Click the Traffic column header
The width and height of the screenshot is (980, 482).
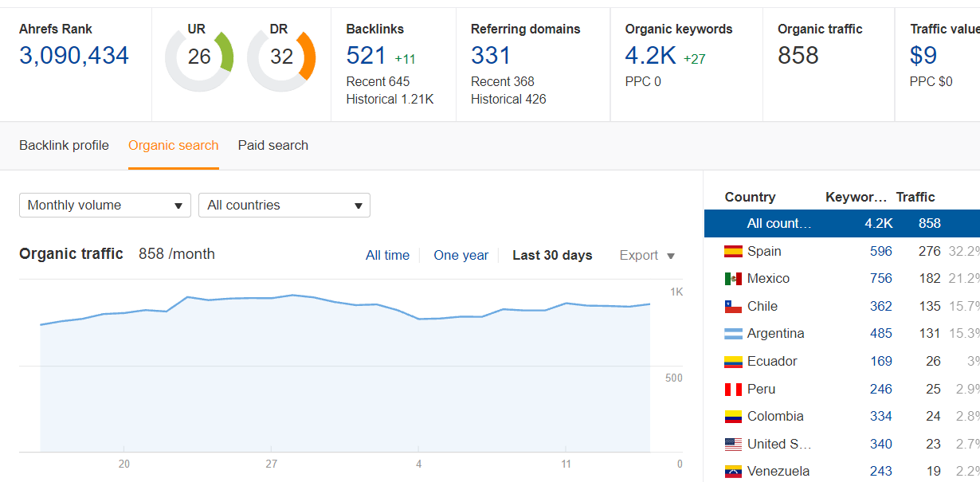(915, 197)
